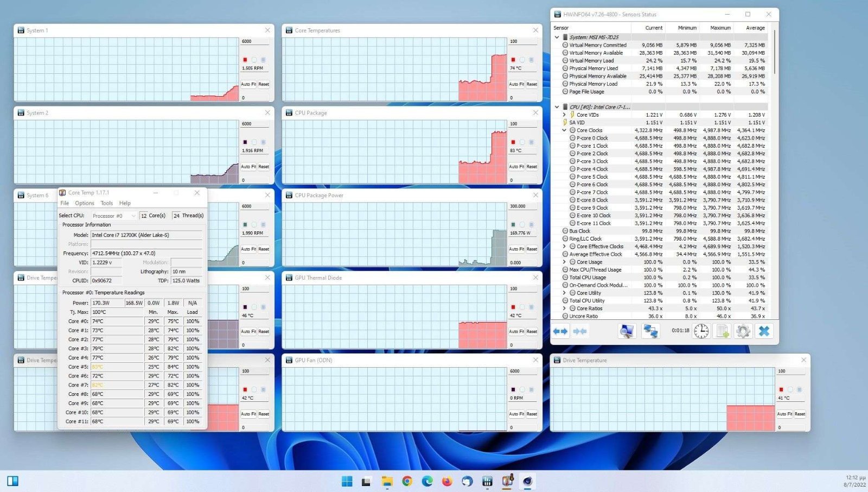The image size is (868, 492).
Task: Select the Total CPU Usage sensor row
Action: [x=660, y=277]
